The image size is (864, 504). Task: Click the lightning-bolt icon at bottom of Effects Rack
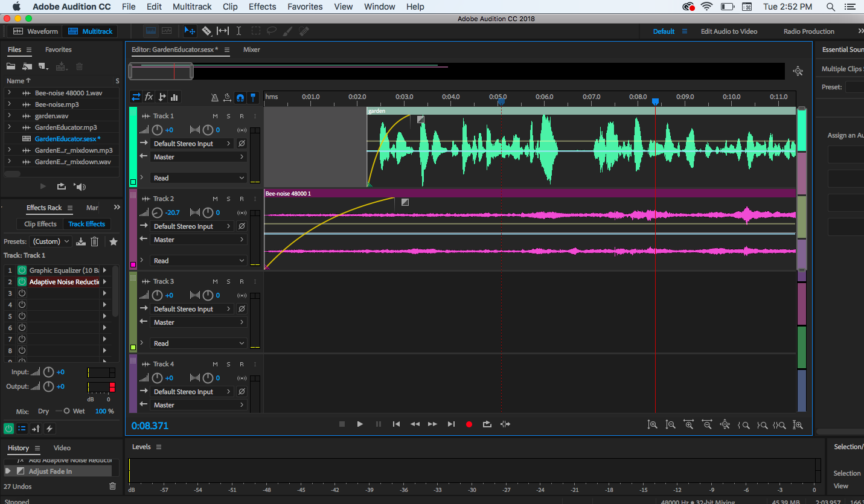(50, 429)
